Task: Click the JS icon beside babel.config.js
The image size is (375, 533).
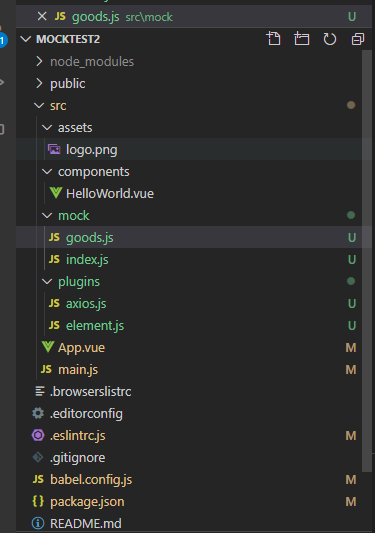Action: pyautogui.click(x=38, y=479)
